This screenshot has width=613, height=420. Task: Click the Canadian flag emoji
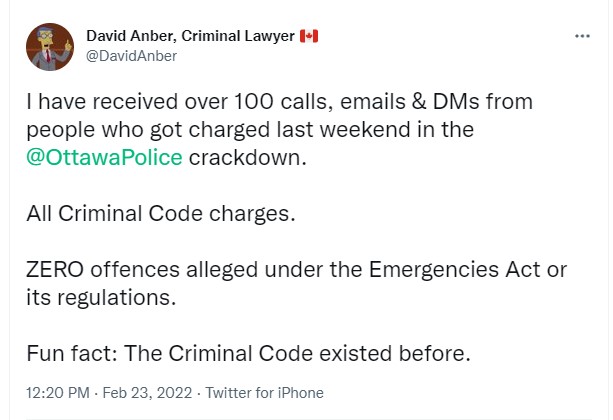[309, 37]
